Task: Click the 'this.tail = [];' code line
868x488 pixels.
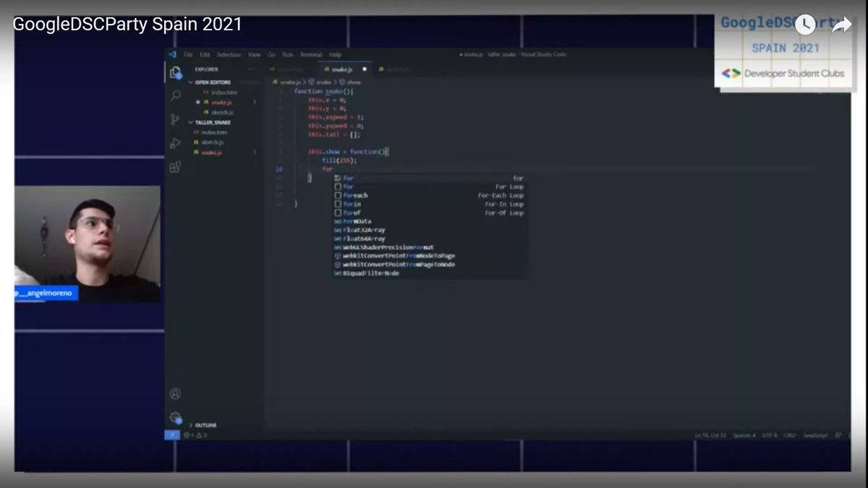Action: [x=334, y=134]
